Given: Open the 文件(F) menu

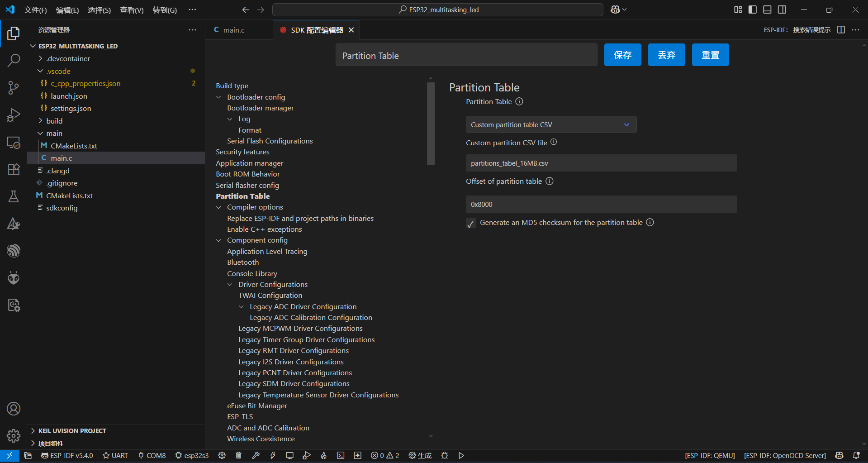Looking at the screenshot, I should (x=35, y=10).
